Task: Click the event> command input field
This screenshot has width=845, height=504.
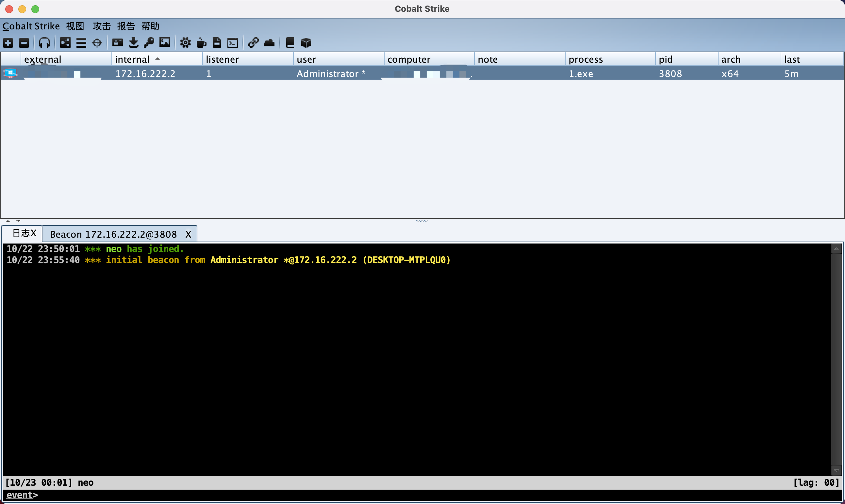Action: (x=408, y=495)
